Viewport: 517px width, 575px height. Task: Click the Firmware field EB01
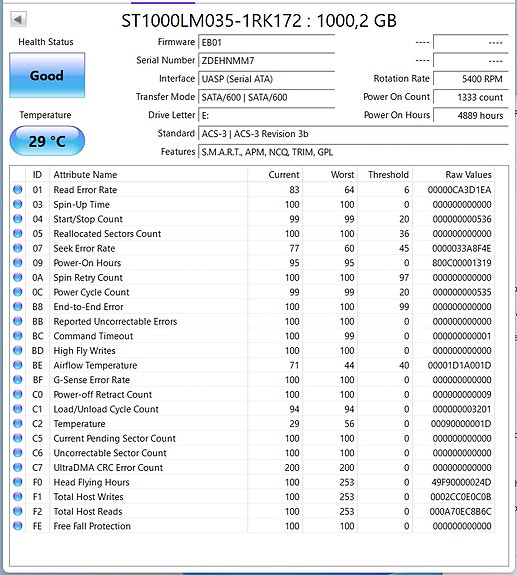point(266,42)
